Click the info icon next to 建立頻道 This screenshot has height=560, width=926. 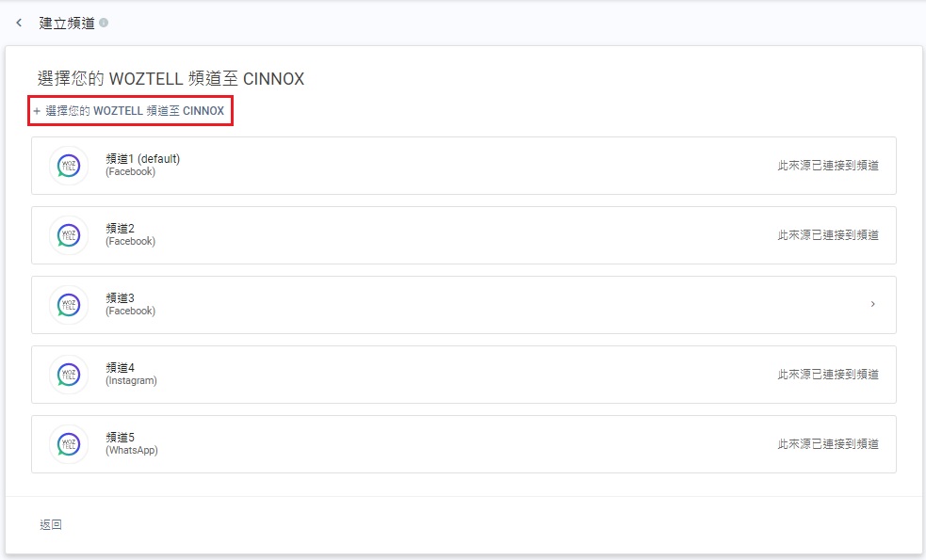pyautogui.click(x=104, y=23)
